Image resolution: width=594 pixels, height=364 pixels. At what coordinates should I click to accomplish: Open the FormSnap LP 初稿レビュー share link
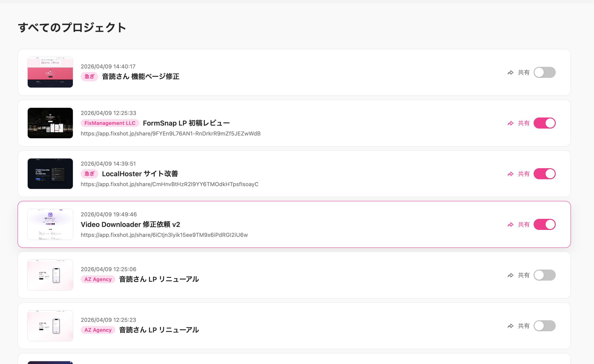click(x=171, y=133)
